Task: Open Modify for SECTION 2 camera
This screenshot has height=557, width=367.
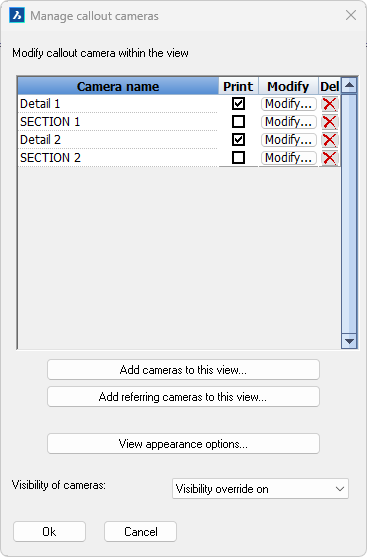Action: [288, 158]
